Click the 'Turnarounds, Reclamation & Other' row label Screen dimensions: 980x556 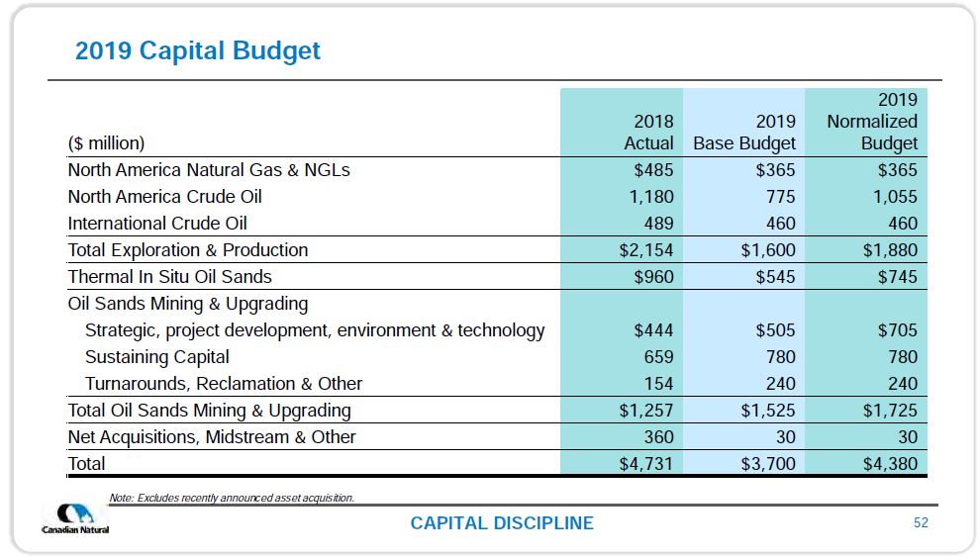point(223,384)
